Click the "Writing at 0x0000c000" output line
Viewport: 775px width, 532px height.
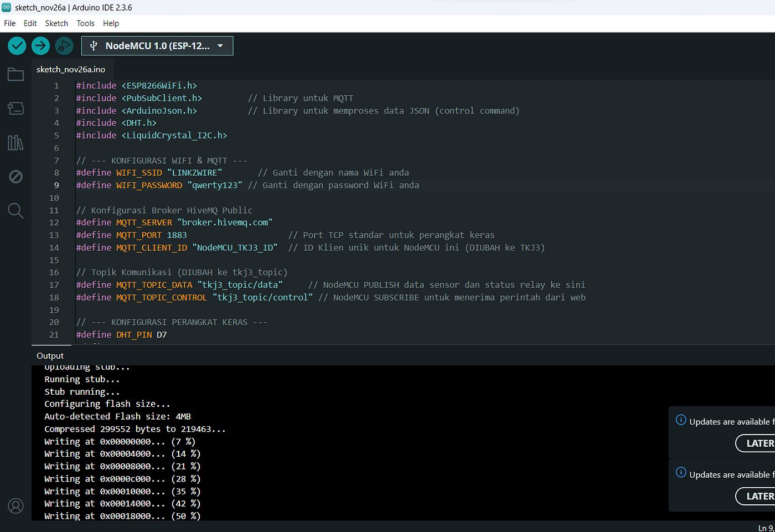click(122, 479)
